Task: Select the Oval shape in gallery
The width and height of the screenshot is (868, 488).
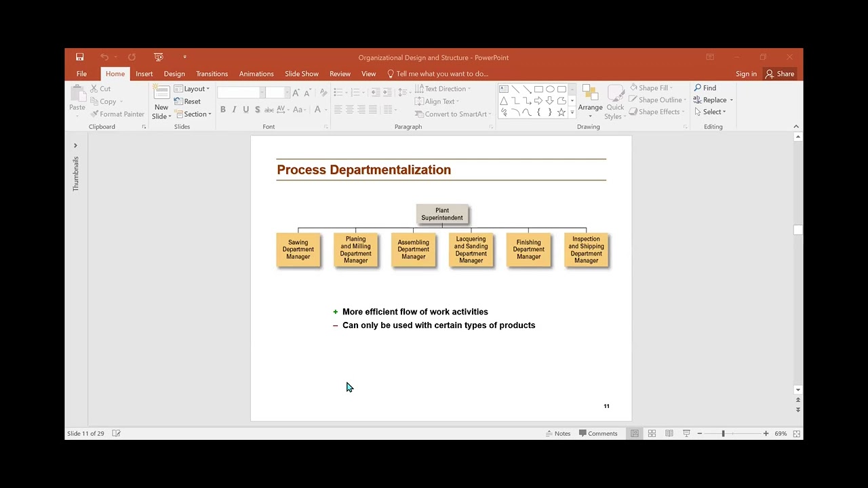Action: 550,89
